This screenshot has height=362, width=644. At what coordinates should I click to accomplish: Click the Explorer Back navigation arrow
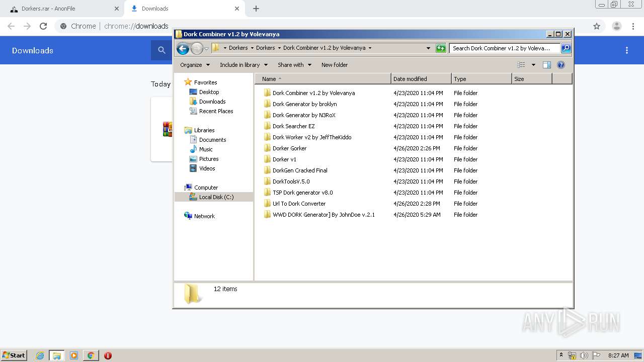183,48
